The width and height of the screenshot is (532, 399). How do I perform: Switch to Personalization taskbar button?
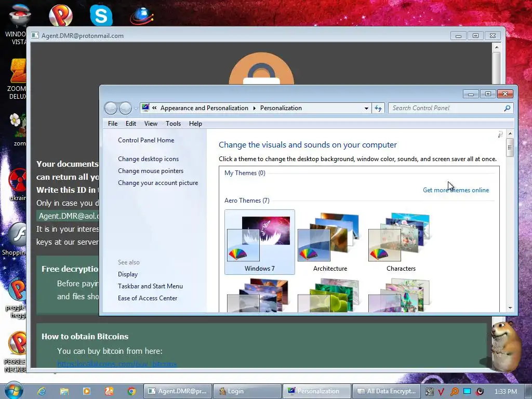coord(316,391)
